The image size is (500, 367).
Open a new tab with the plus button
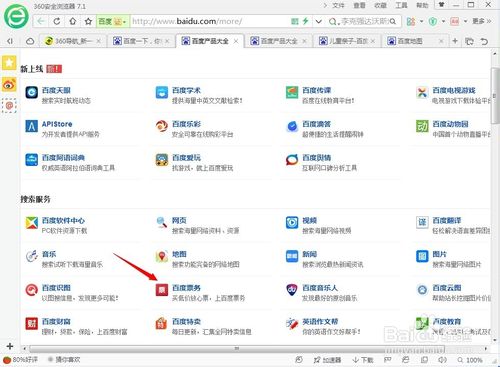point(455,41)
